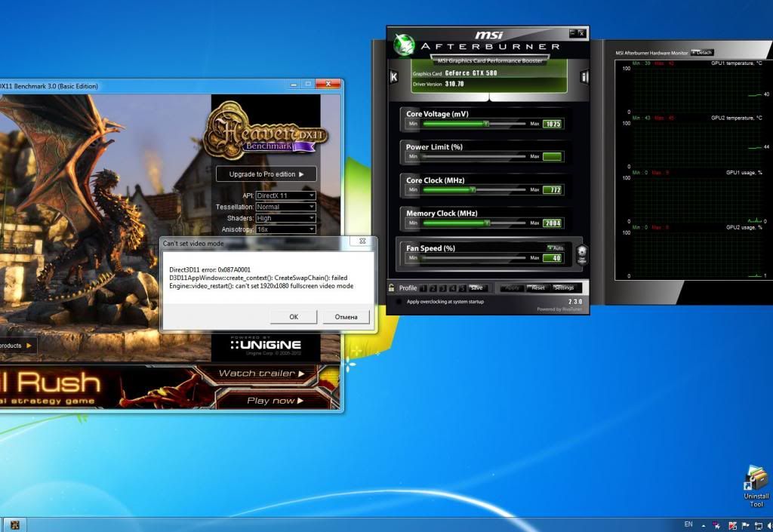
Task: Expand the Tessellation dropdown
Action: 285,207
